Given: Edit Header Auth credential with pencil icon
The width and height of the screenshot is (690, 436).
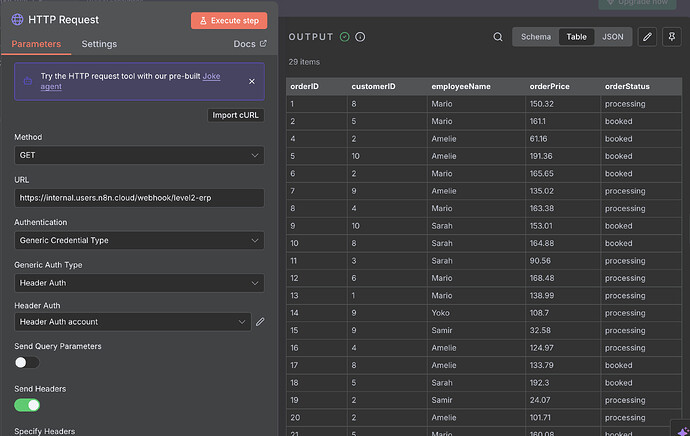Looking at the screenshot, I should click(x=260, y=321).
